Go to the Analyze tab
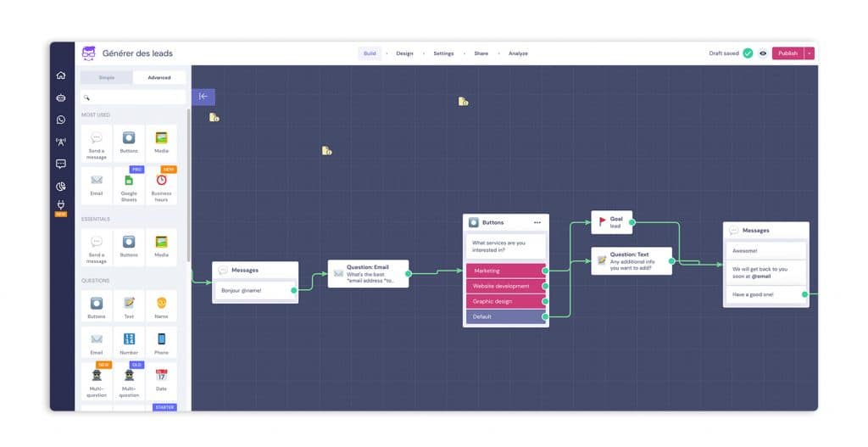The height and width of the screenshot is (447, 868). point(518,53)
